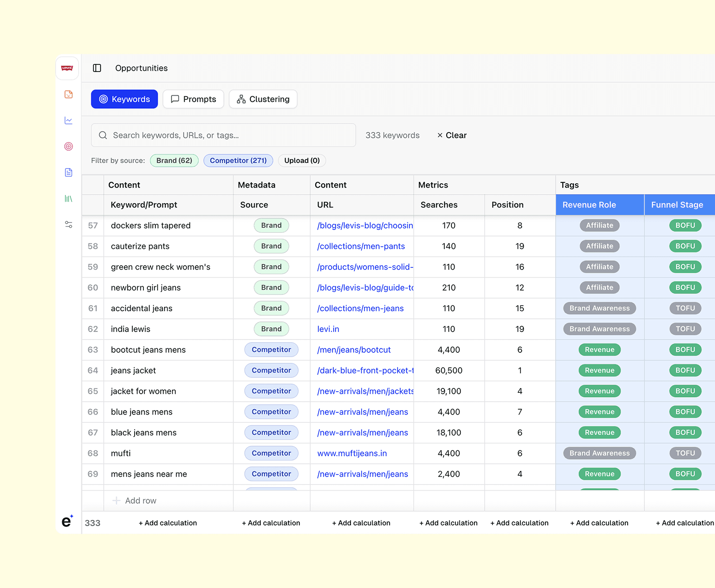Open the library books sidebar icon
Viewport: 715px width, 588px height.
pyautogui.click(x=68, y=199)
